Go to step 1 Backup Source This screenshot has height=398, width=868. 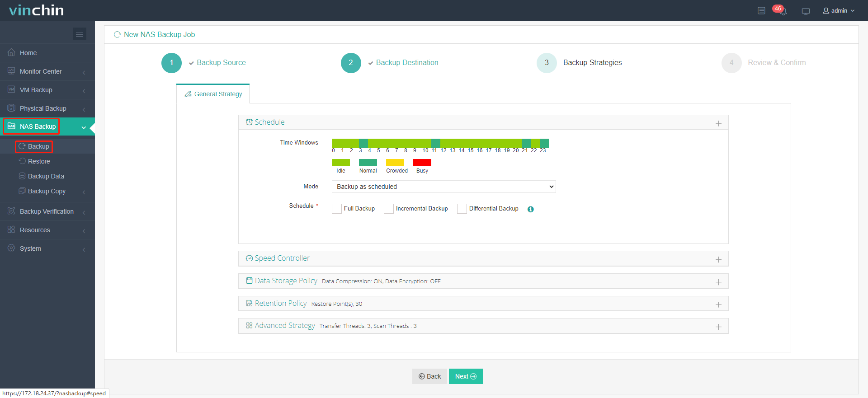pos(204,63)
